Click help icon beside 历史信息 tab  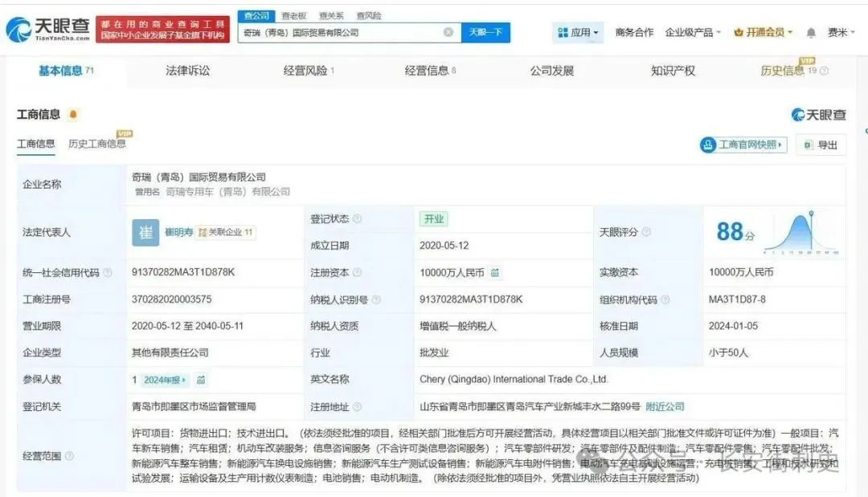click(825, 71)
